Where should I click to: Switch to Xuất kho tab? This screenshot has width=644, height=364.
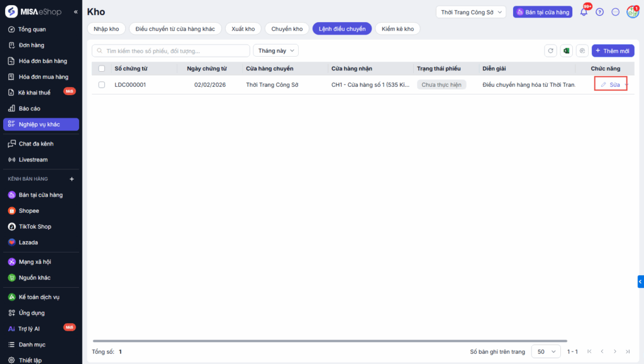coord(243,29)
